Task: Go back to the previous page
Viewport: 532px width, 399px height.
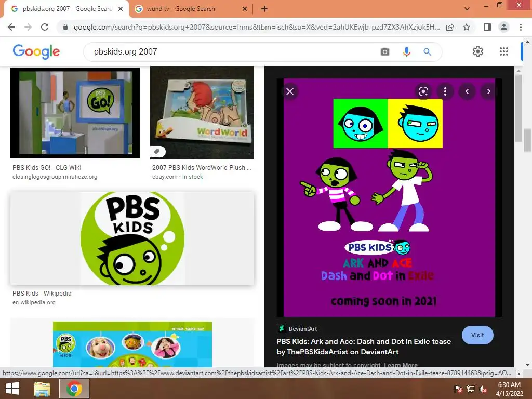Action: point(11,27)
